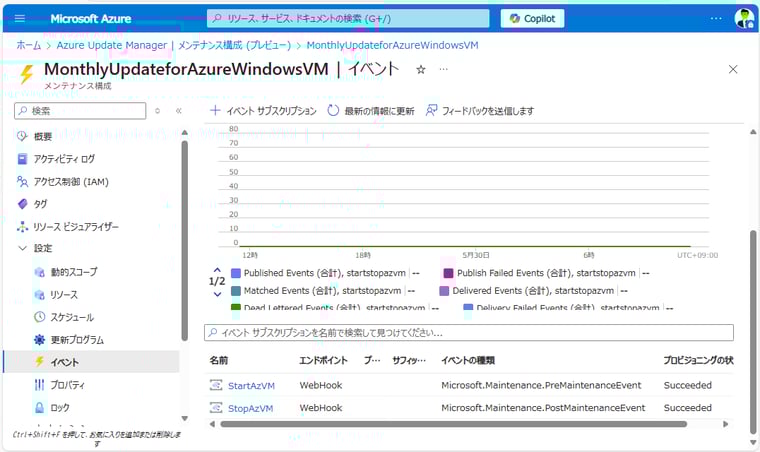Viewport: 760px width, 452px height.
Task: Click the event subscription name search field
Action: tap(469, 333)
